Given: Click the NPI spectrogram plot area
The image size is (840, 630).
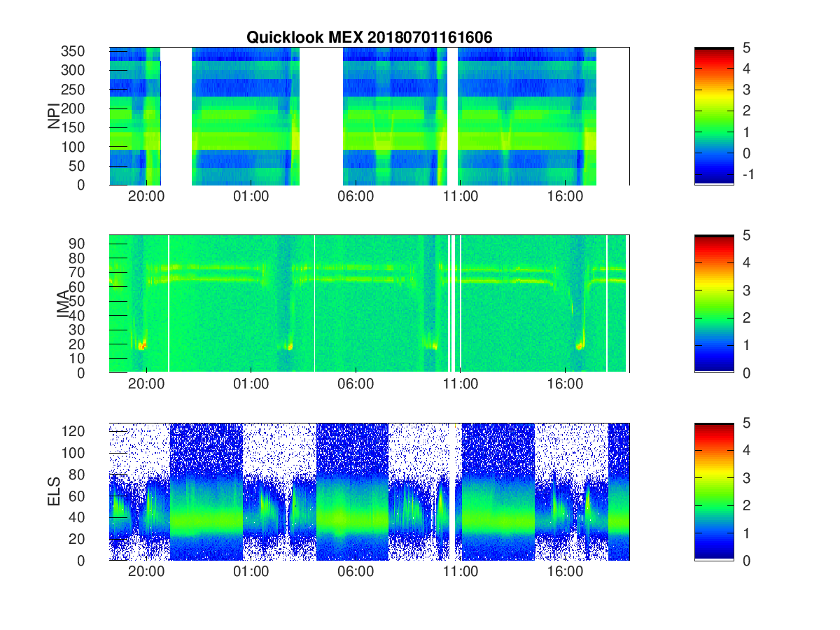Looking at the screenshot, I should [x=369, y=116].
